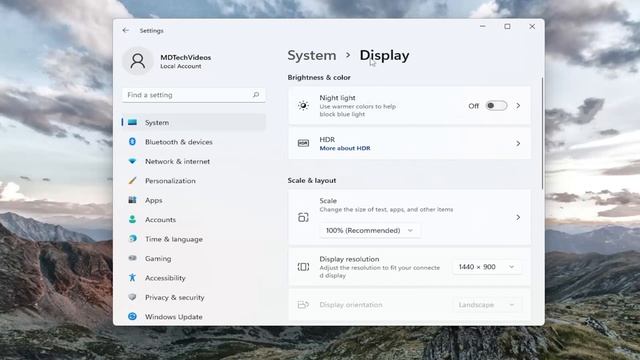Click the MDTechVideos account name
Viewport: 640px width, 360px height.
tap(186, 58)
